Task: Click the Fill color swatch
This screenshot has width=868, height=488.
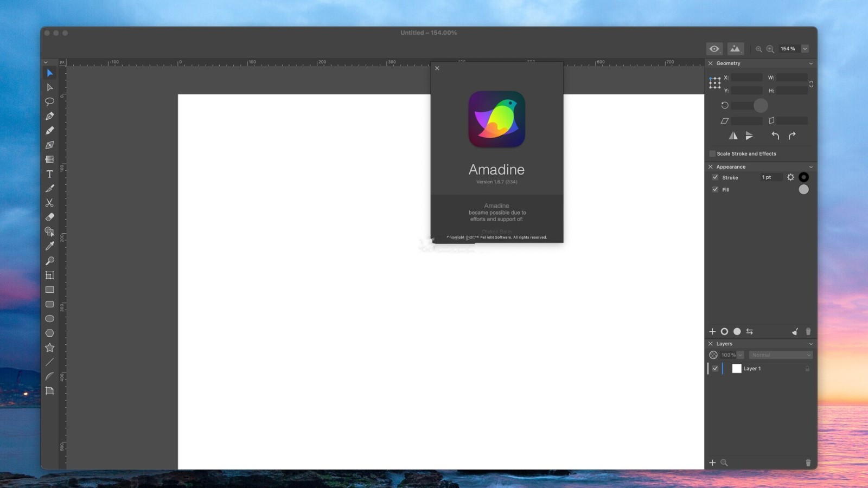Action: (x=803, y=189)
